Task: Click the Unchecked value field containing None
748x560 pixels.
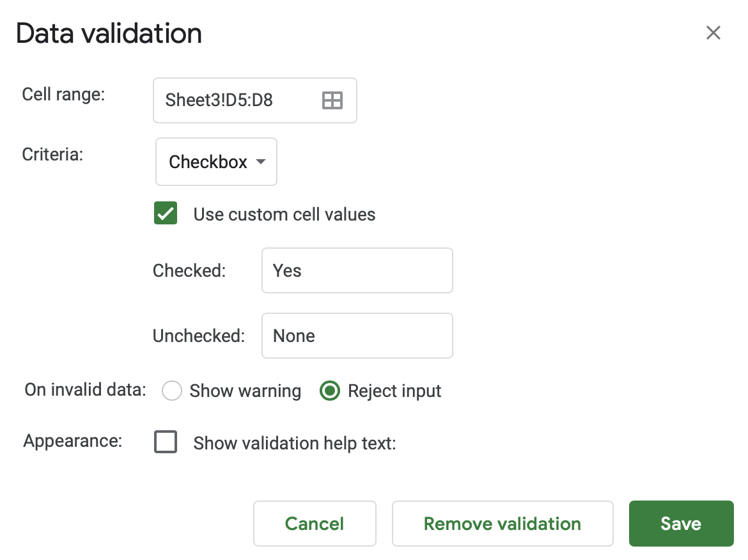Action: tap(357, 336)
